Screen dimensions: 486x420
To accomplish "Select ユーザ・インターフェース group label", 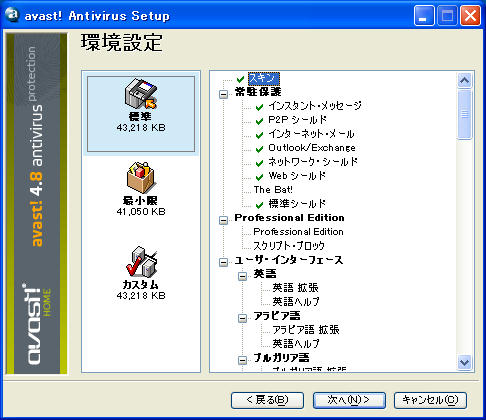I will coord(289,260).
